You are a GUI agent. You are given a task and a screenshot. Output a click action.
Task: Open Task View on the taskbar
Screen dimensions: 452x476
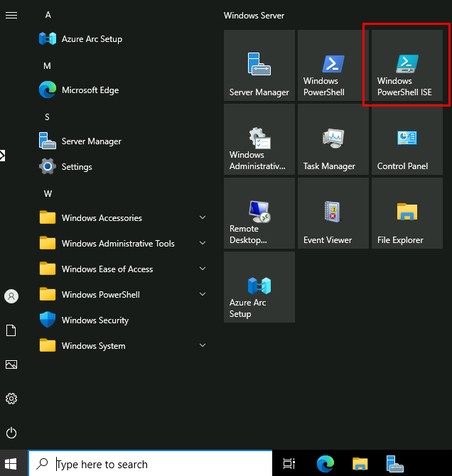pos(289,463)
